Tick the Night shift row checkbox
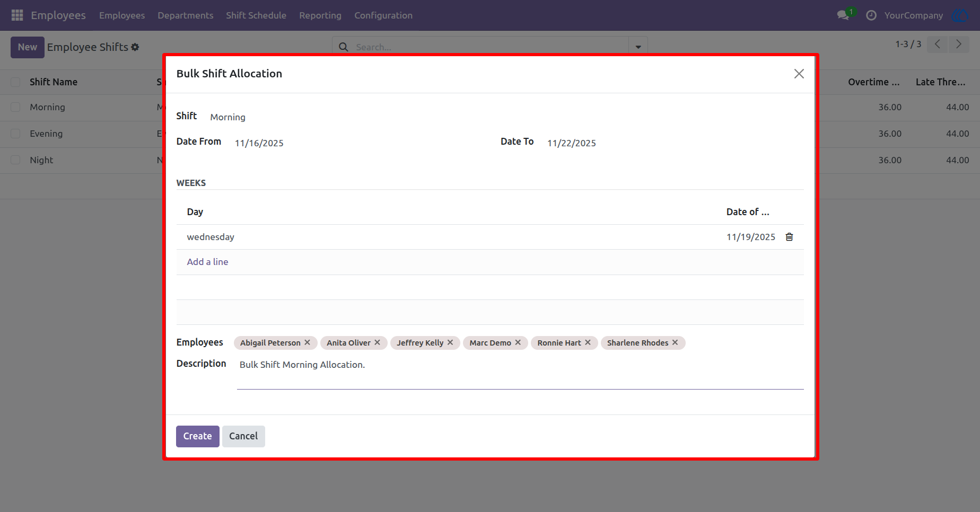The height and width of the screenshot is (512, 980). click(15, 160)
